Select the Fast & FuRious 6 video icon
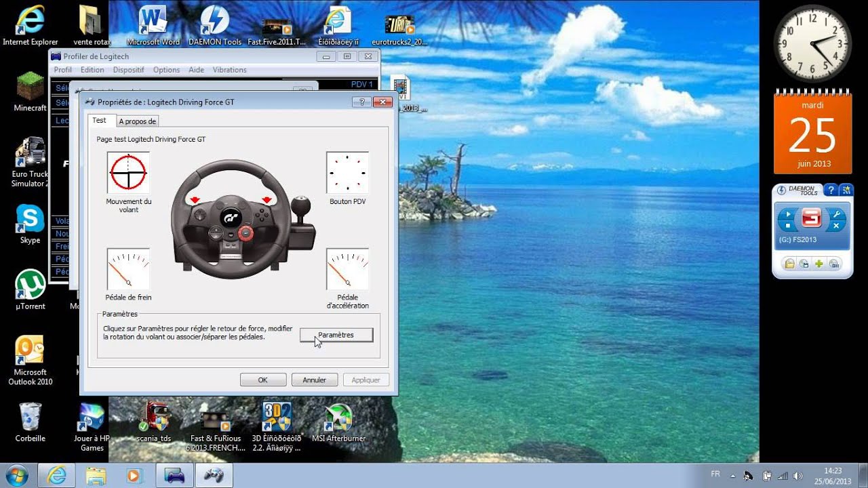 pyautogui.click(x=215, y=431)
